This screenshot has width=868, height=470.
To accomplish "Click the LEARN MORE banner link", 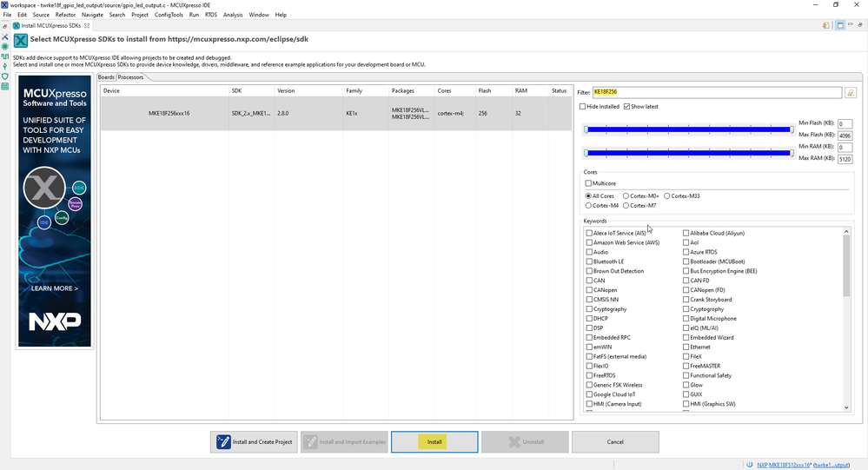I will (54, 288).
